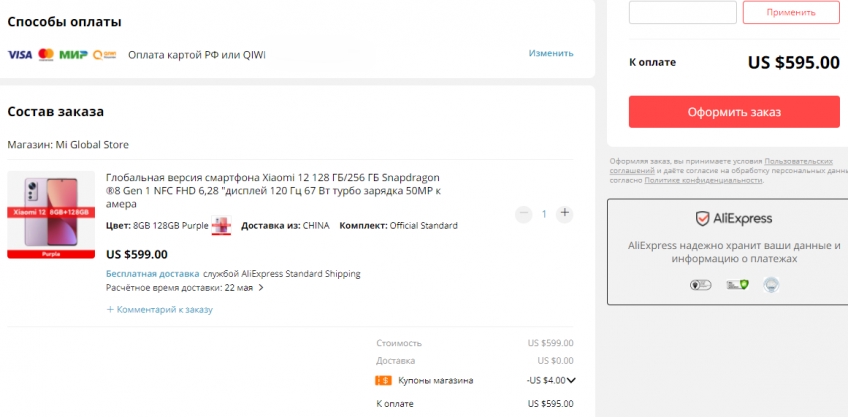Click the МИР payment logo
The height and width of the screenshot is (417, 848).
[x=73, y=54]
